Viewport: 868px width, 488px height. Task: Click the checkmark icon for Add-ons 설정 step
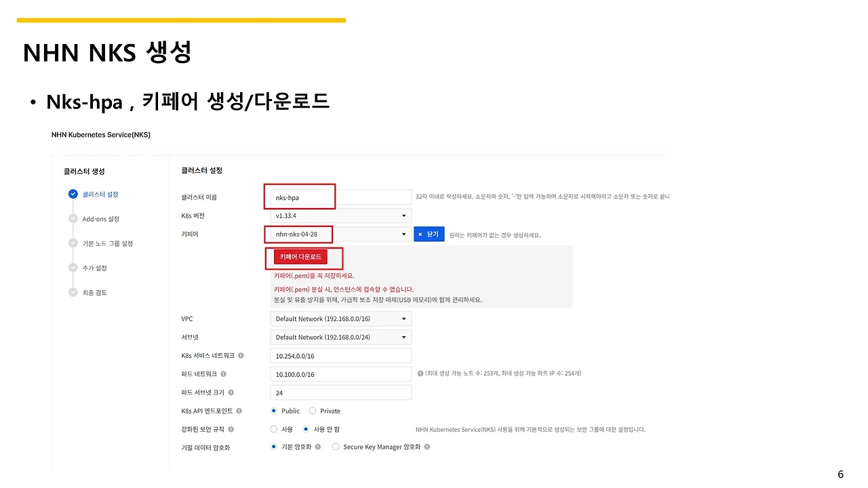(73, 218)
